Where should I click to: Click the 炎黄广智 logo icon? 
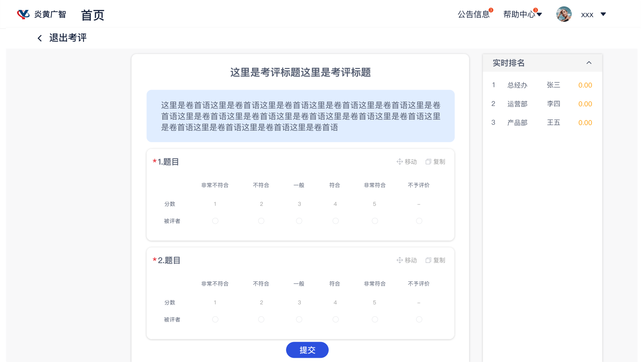pyautogui.click(x=23, y=14)
